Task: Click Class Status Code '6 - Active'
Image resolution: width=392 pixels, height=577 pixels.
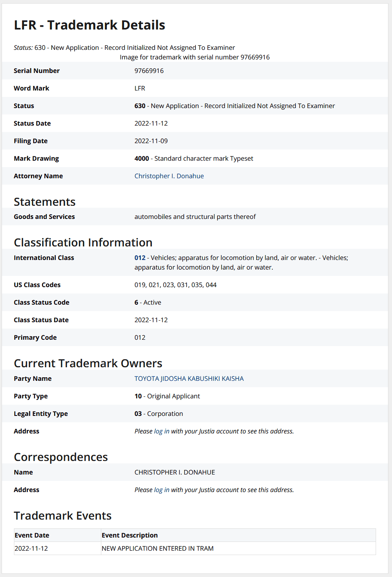Action: (x=148, y=302)
